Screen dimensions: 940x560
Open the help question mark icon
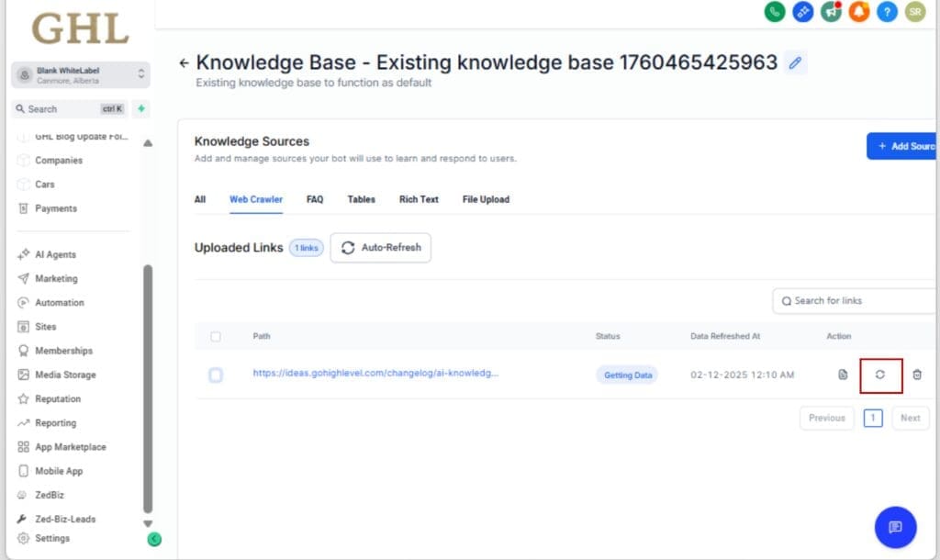[x=885, y=13]
